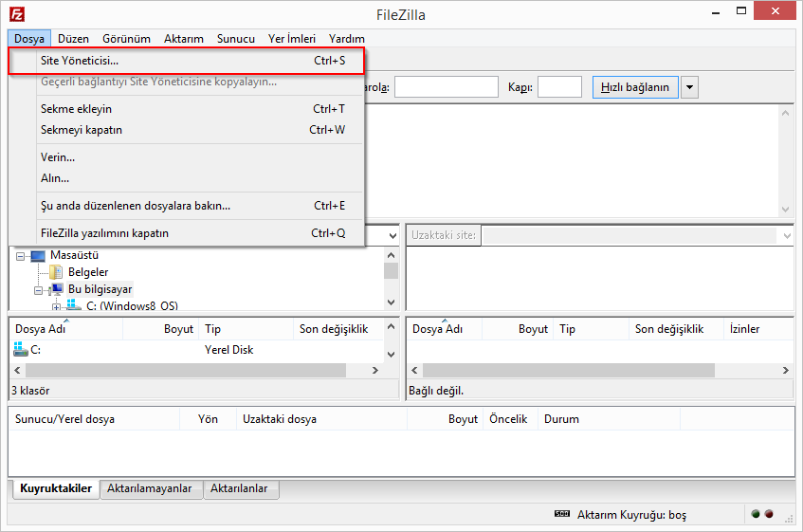This screenshot has width=803, height=532.
Task: Click remote file list horizontal scrollbar right arrow
Action: (x=786, y=370)
